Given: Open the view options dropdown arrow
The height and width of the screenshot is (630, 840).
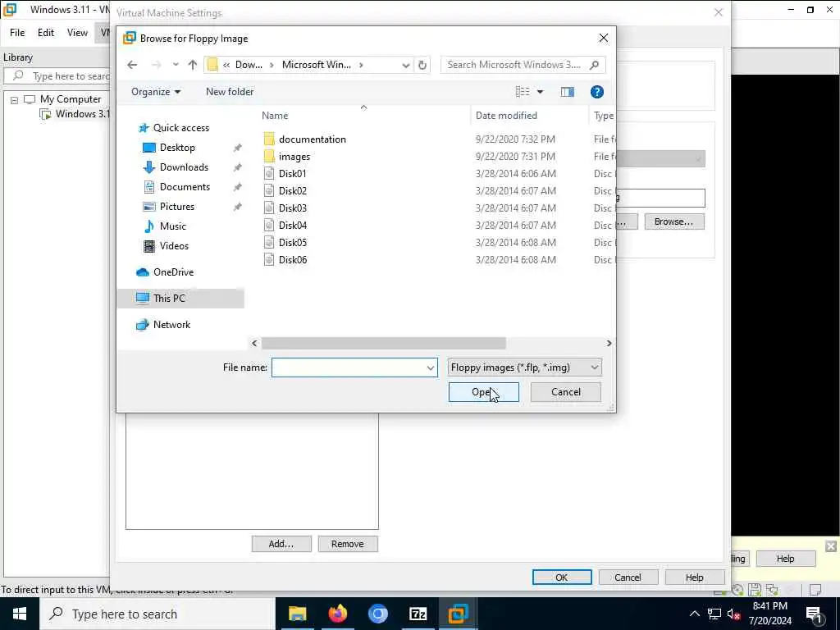Looking at the screenshot, I should [x=540, y=92].
